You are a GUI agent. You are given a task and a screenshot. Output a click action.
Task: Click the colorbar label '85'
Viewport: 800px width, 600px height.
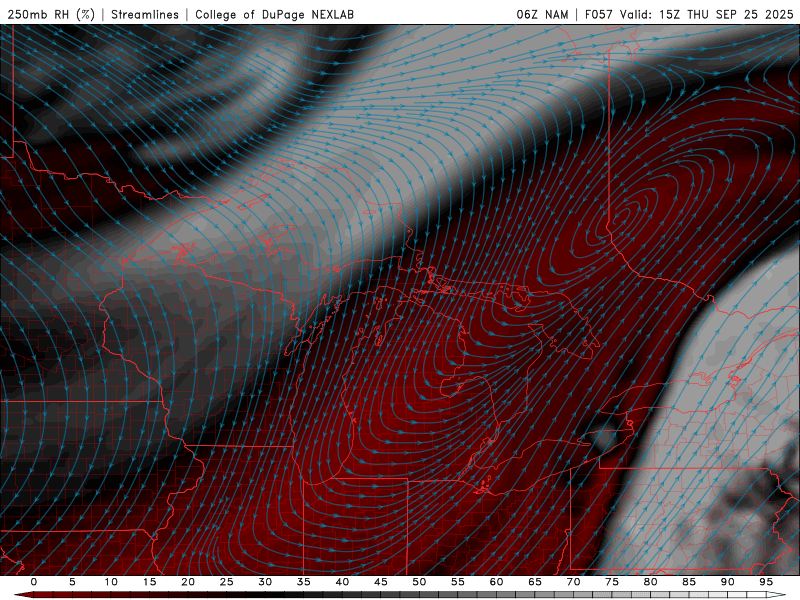pos(689,582)
